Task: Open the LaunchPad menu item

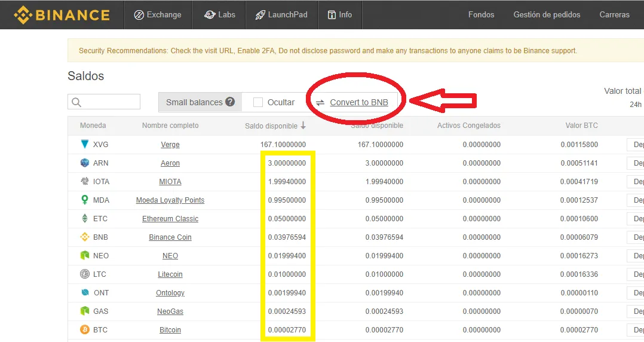Action: point(281,15)
